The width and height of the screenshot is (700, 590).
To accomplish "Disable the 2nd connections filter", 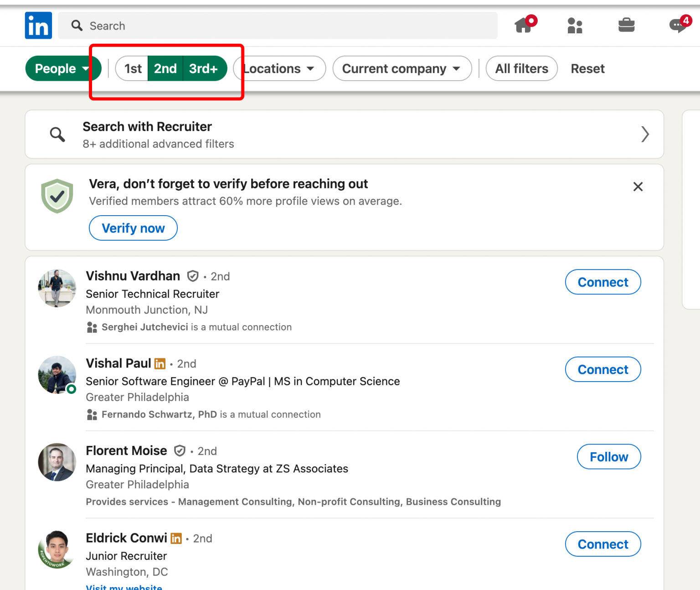I will click(x=165, y=68).
